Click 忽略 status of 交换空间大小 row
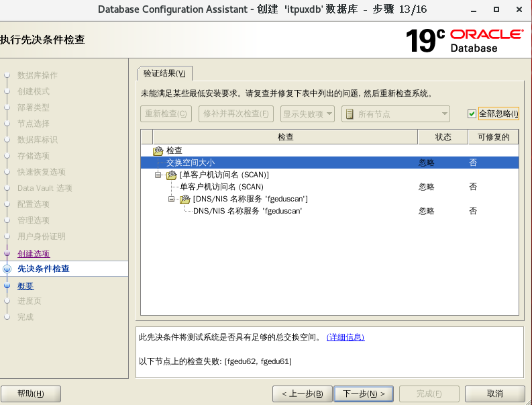The image size is (532, 405). [x=427, y=163]
